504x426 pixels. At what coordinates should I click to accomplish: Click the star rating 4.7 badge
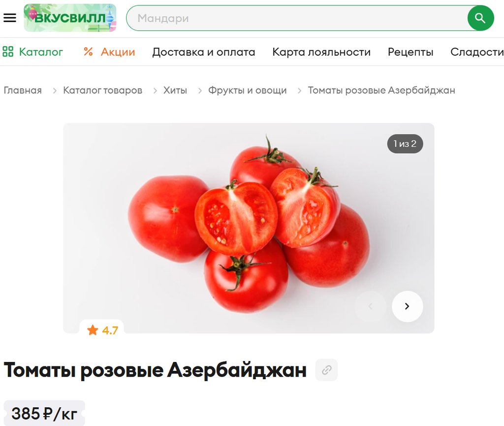click(102, 330)
